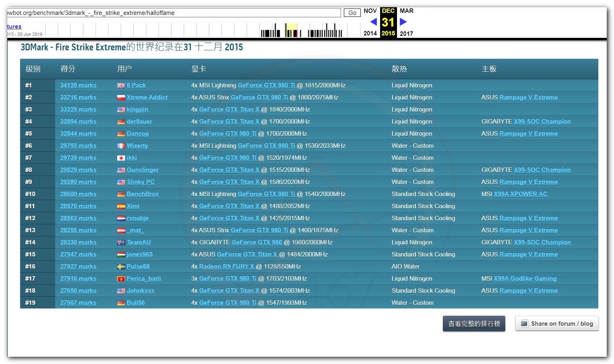Click the Spanish flag beside Ximi
Image resolution: width=614 pixels, height=364 pixels.
tap(121, 206)
